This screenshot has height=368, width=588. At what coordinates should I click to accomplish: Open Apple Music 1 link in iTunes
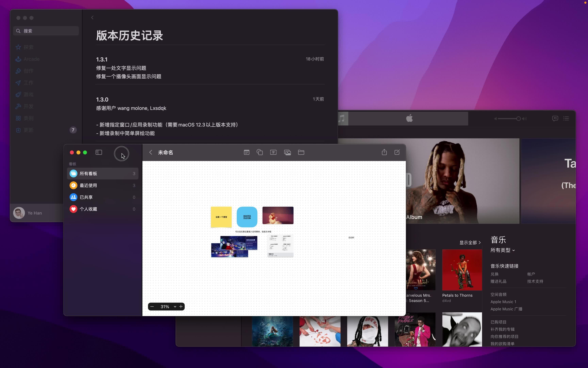pos(503,302)
